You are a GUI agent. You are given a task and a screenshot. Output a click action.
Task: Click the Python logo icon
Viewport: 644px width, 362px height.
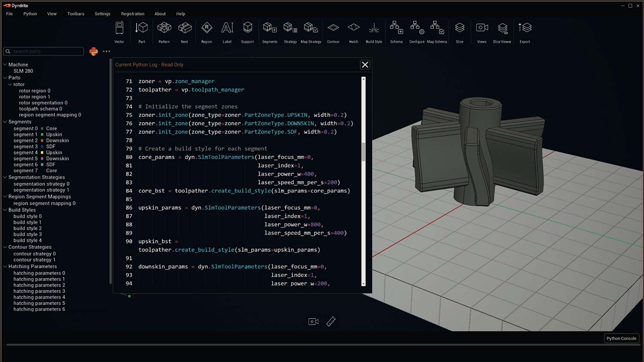pos(94,51)
